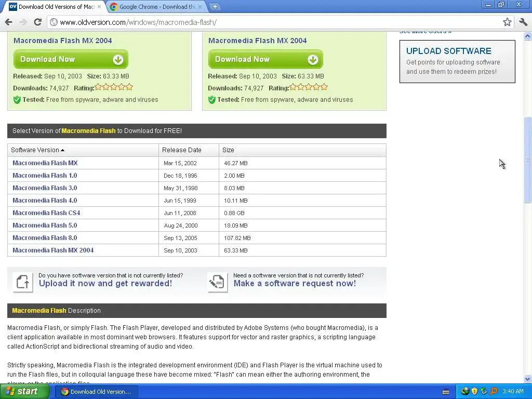
Task: Select Download Old Version taskbar button
Action: coord(96,392)
